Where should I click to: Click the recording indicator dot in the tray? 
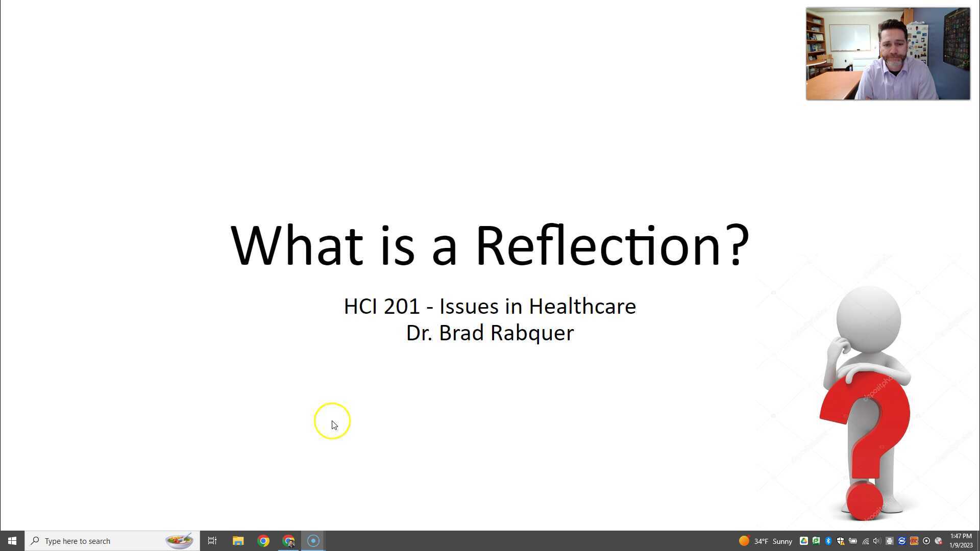click(926, 541)
